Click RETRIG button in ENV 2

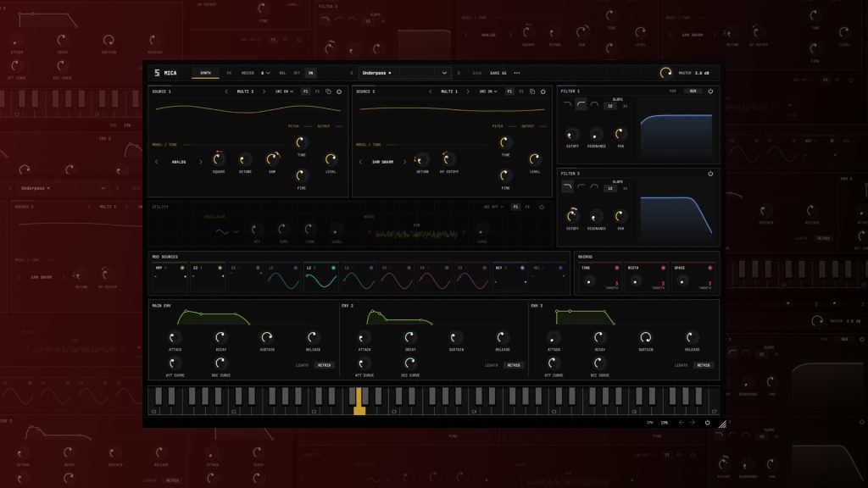point(514,365)
